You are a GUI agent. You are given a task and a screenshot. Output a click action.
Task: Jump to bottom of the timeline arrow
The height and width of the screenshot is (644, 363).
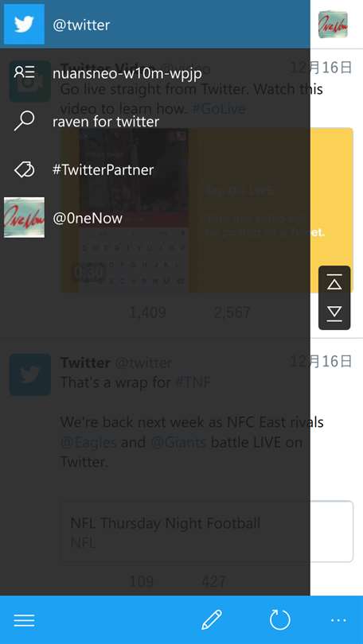coord(334,312)
